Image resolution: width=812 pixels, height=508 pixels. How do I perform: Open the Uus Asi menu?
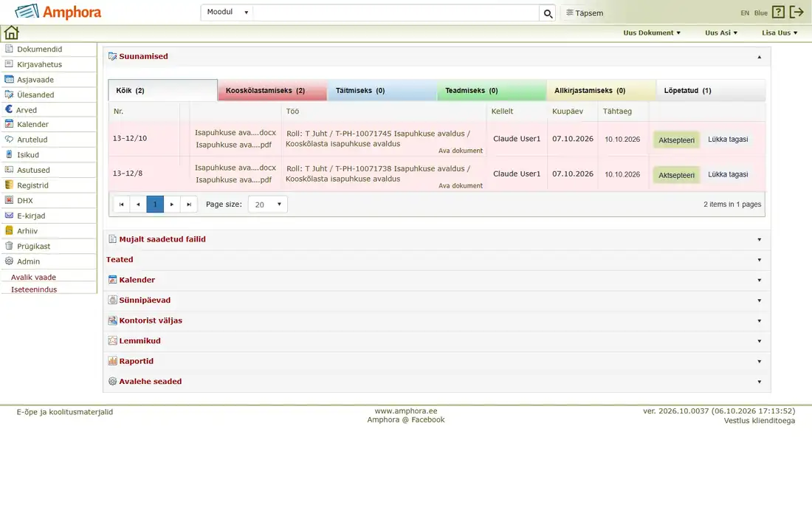(721, 32)
